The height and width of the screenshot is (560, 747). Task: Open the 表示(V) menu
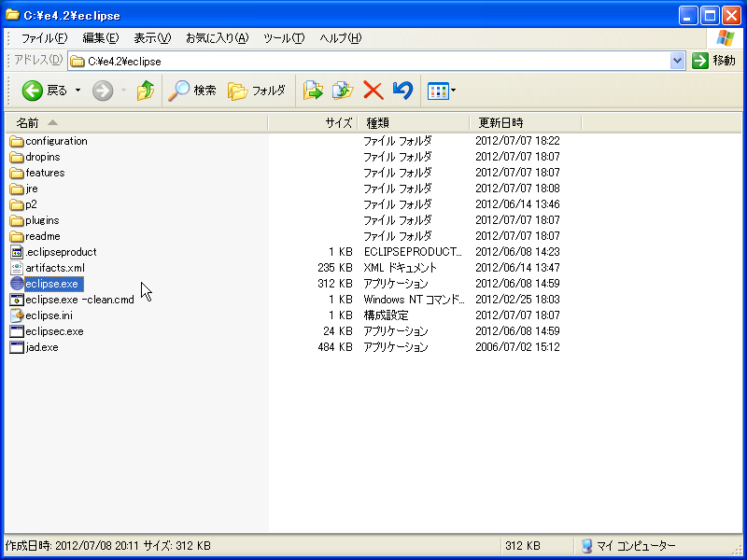(152, 38)
